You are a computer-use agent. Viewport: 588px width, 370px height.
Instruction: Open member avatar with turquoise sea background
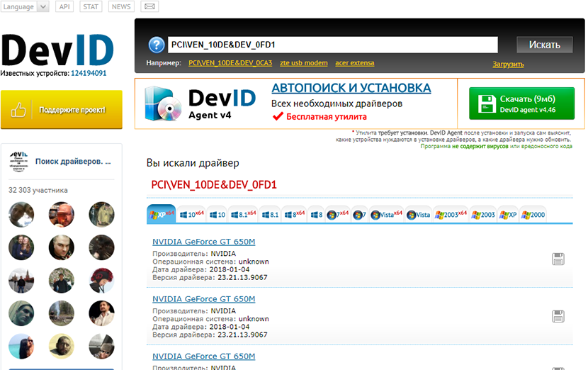(x=21, y=346)
